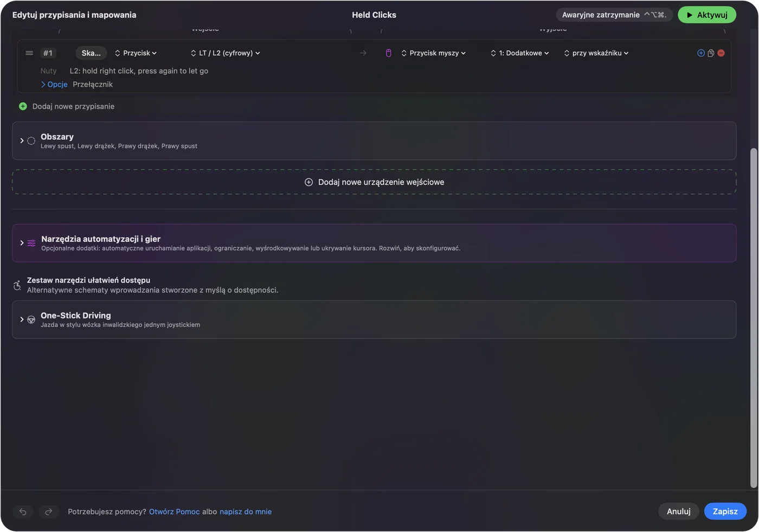The image size is (759, 532).
Task: Click the sliders icon of Narzędzia automatyzacji i gier
Action: 31,243
